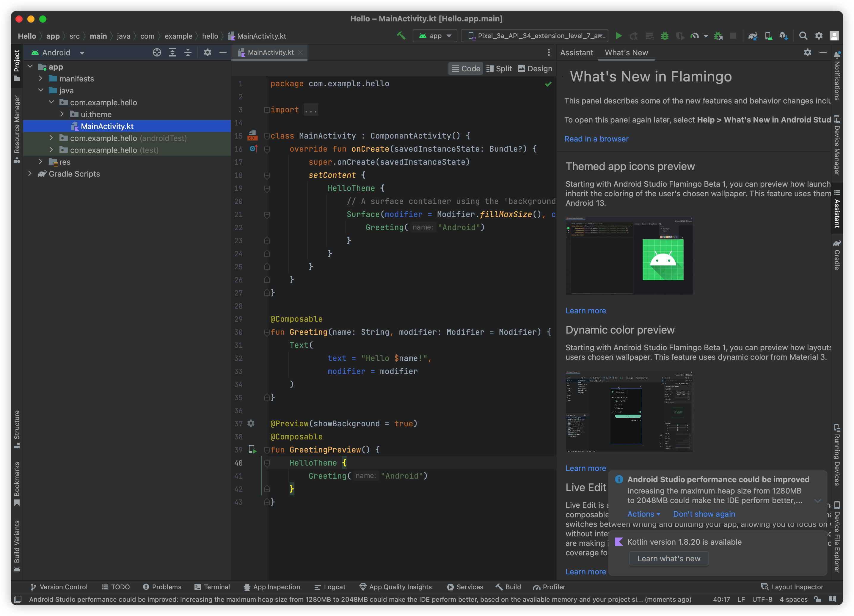The image size is (854, 616).
Task: Click the Search Everywhere magnifier icon
Action: point(803,36)
